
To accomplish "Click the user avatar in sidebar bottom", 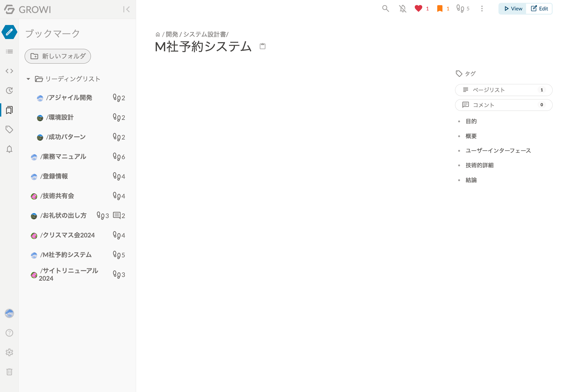I will point(9,313).
